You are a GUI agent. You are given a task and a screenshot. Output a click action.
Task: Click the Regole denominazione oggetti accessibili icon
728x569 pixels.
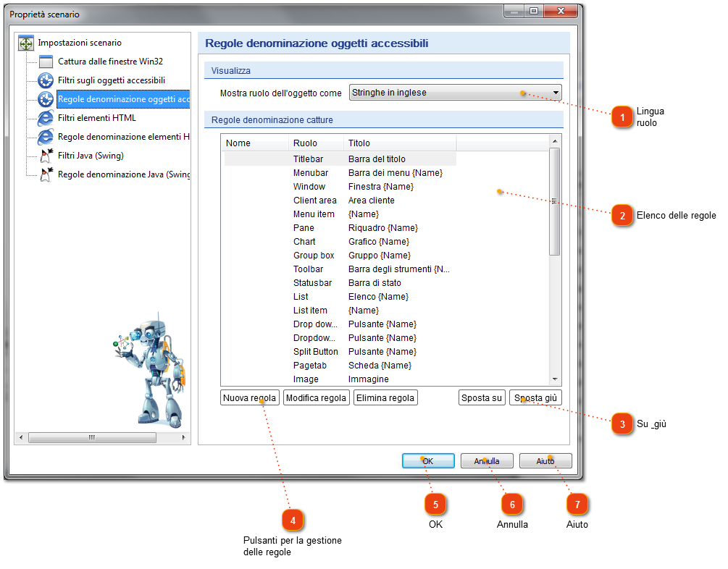click(46, 99)
